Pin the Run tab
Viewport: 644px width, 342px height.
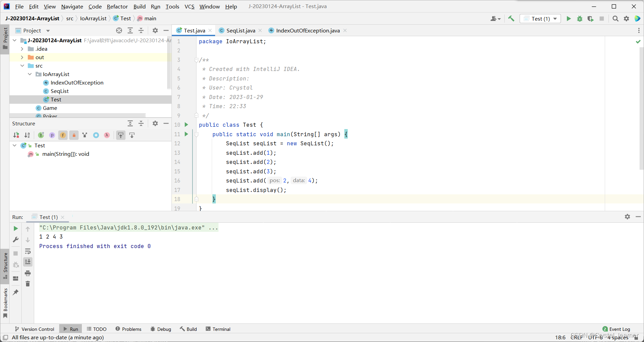[x=16, y=292]
